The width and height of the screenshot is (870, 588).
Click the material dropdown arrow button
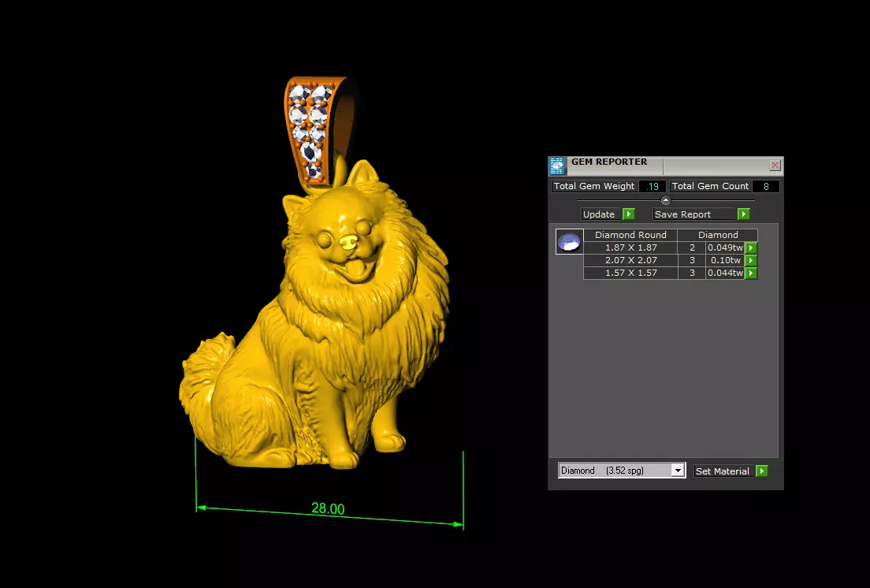678,471
